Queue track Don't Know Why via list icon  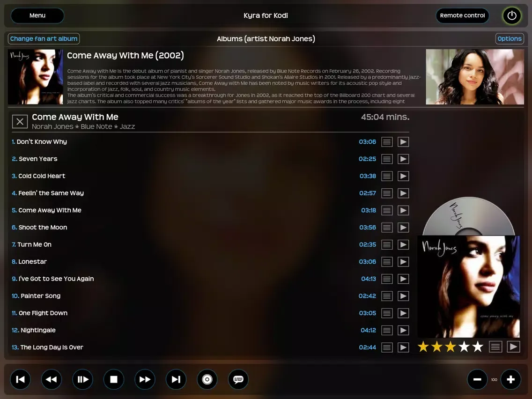(387, 142)
